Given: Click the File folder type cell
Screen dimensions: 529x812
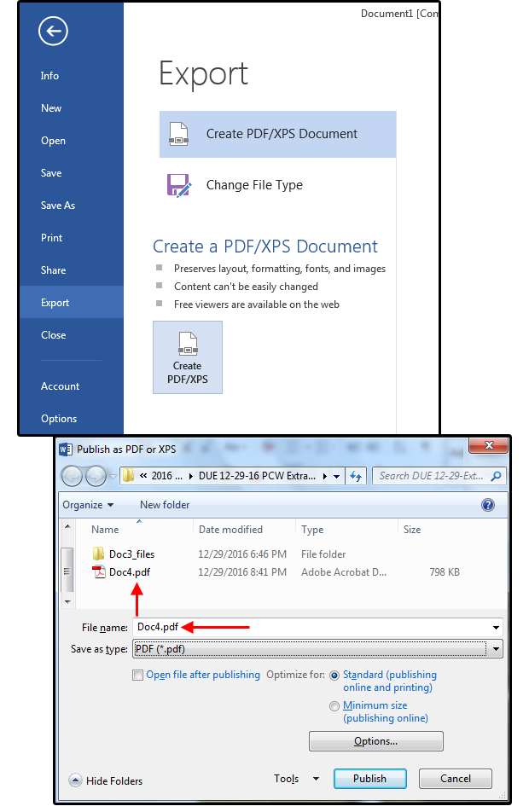Looking at the screenshot, I should 323,554.
